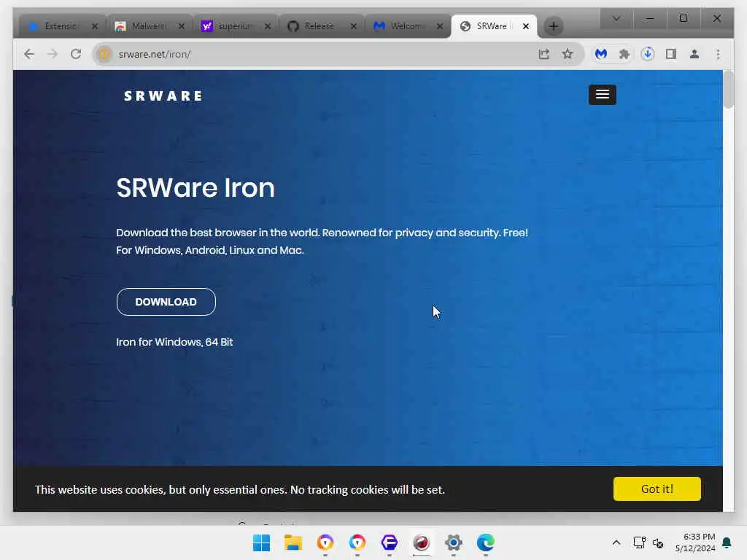Image resolution: width=747 pixels, height=560 pixels.
Task: Show hidden system tray icons
Action: point(616,542)
